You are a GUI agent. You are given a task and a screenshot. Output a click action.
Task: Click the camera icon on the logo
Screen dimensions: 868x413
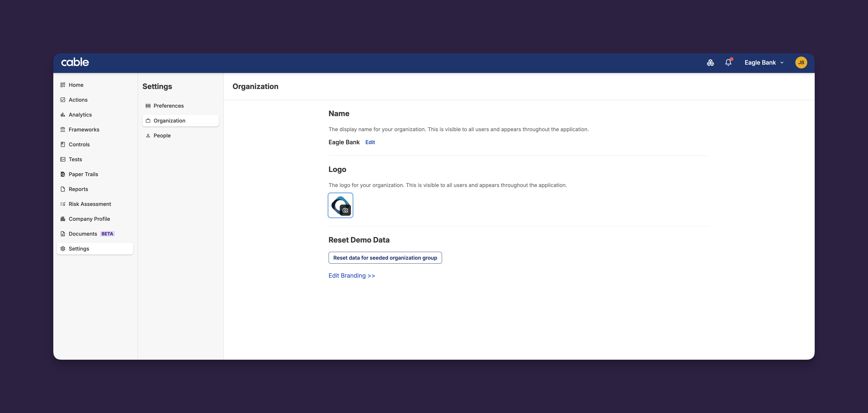point(345,210)
